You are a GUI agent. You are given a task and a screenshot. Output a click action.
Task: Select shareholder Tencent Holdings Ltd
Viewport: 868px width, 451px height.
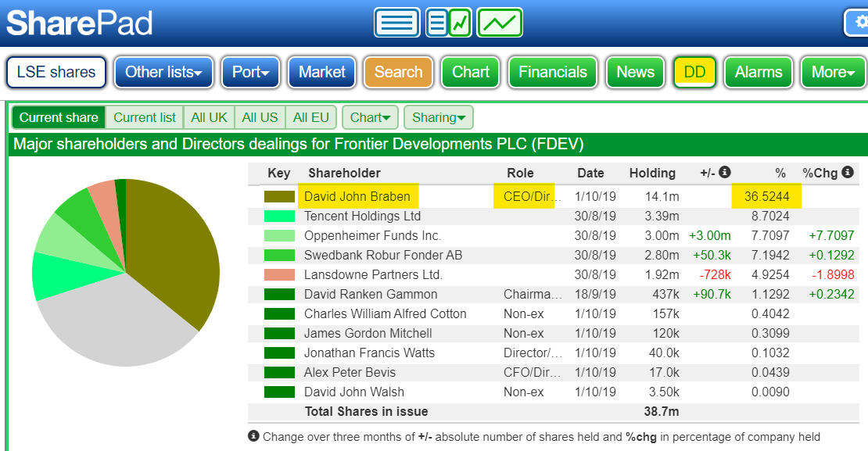362,216
